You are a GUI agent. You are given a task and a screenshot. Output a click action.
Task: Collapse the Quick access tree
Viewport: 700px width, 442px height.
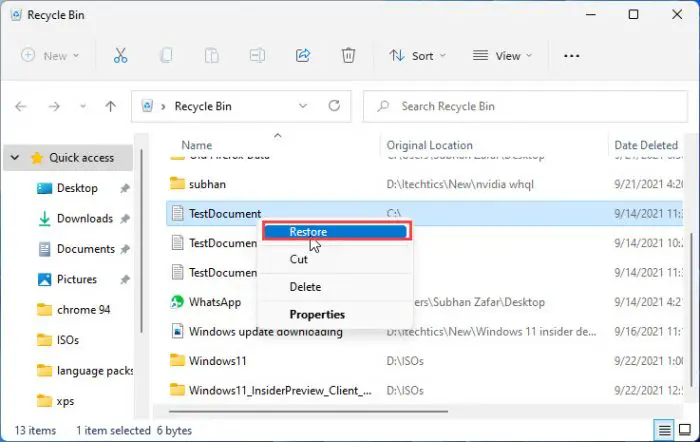15,158
